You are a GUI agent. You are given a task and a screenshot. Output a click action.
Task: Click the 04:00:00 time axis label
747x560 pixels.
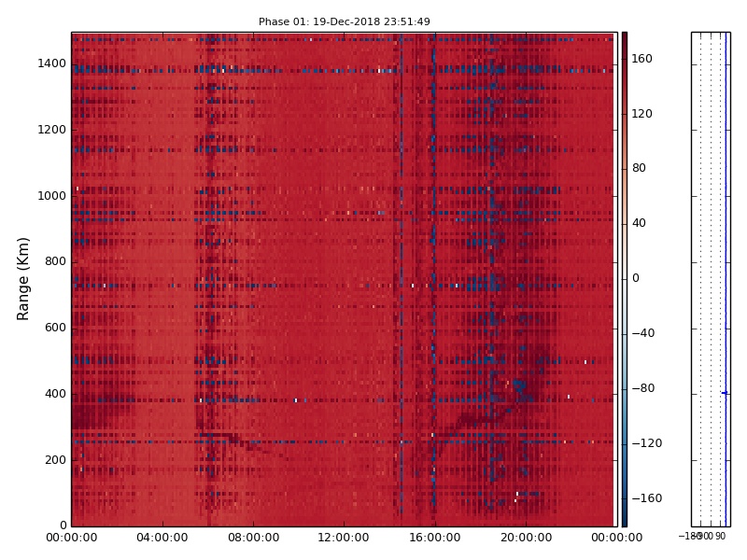tap(162, 538)
